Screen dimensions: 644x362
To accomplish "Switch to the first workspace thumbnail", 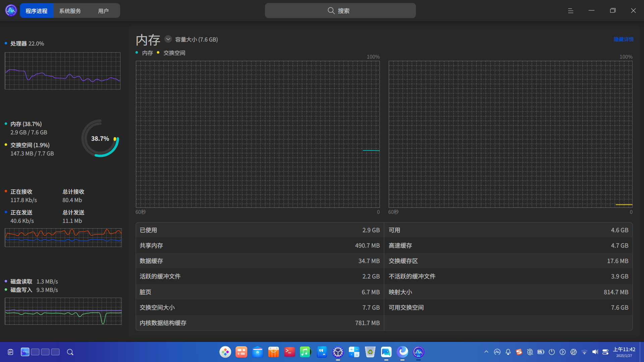I will coord(25,352).
